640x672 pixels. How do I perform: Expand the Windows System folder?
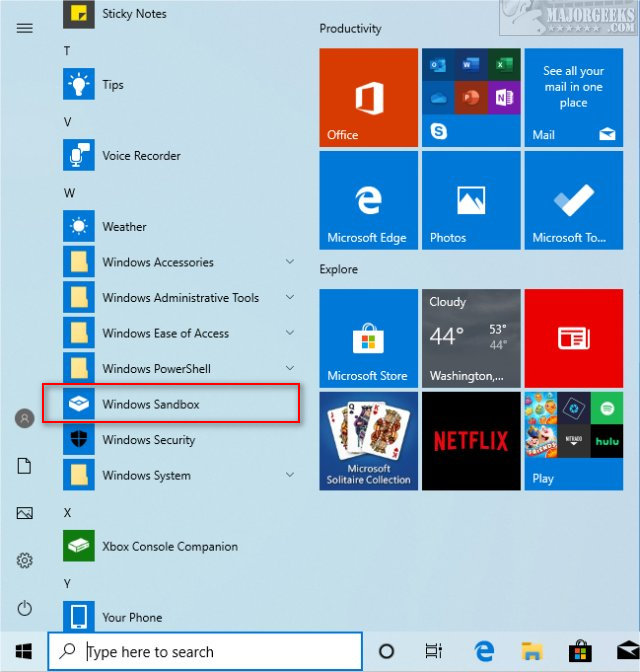coord(178,475)
